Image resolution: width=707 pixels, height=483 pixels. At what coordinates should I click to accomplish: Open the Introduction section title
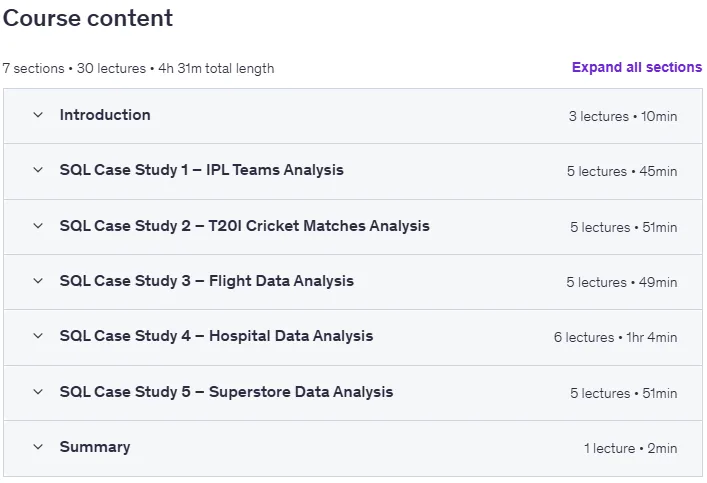[105, 115]
